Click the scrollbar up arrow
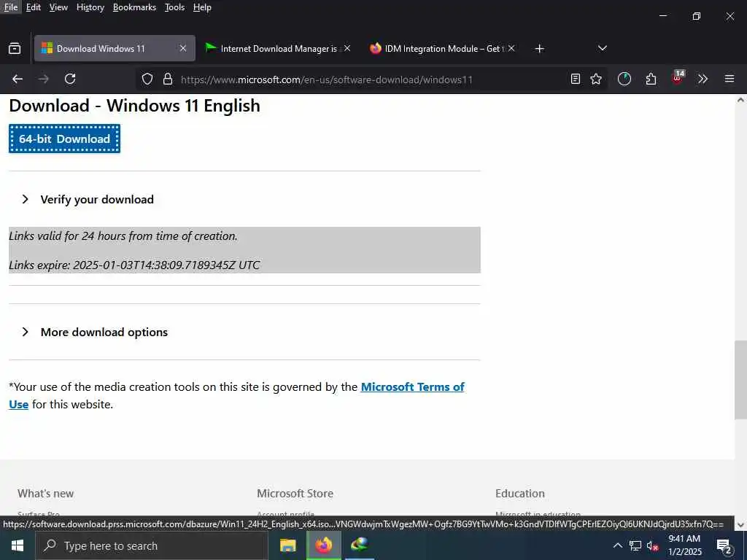Screen dimensions: 747x560 pyautogui.click(x=740, y=100)
